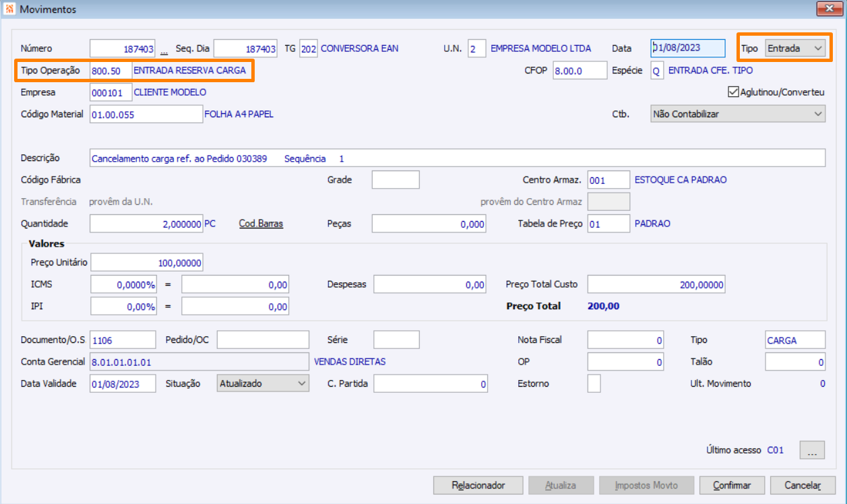Image resolution: width=847 pixels, height=504 pixels.
Task: Click the ENTRADA RESERVA CARGA text
Action: (x=190, y=70)
